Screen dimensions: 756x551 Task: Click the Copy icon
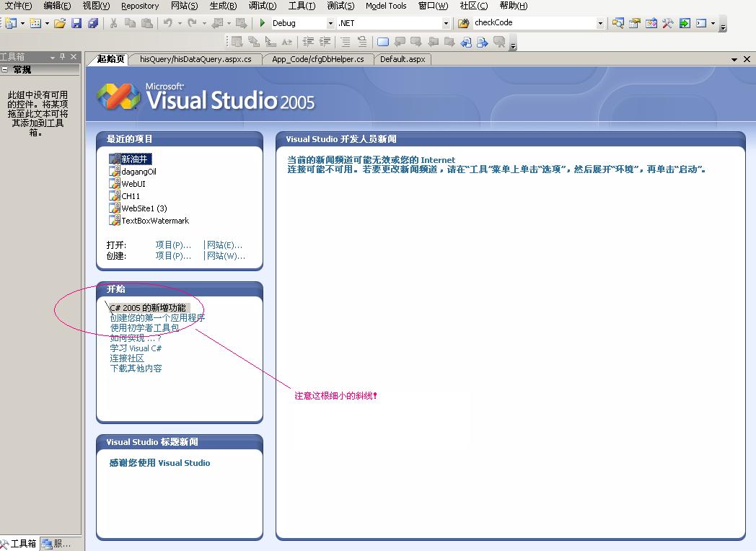tap(130, 23)
